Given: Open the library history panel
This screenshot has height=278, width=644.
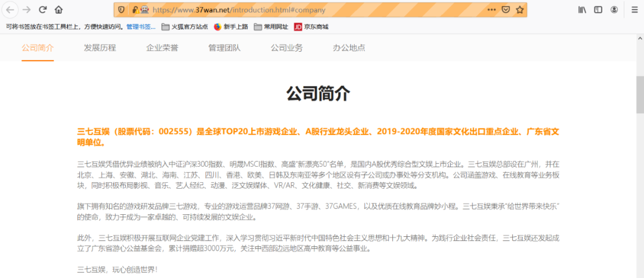Looking at the screenshot, I should click(x=583, y=10).
